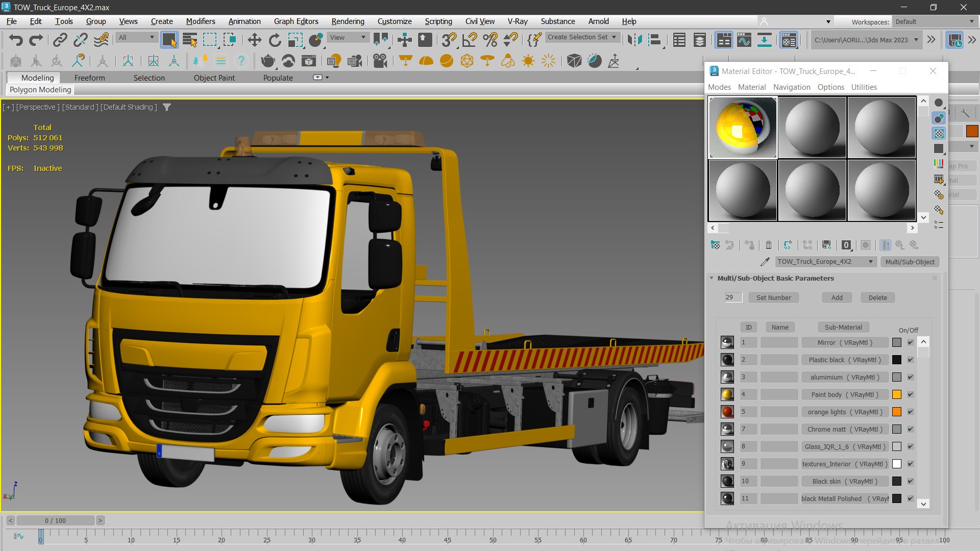The width and height of the screenshot is (980, 551).
Task: Toggle the Glass_IQR_1_6 On/Off checkbox
Action: click(x=910, y=446)
